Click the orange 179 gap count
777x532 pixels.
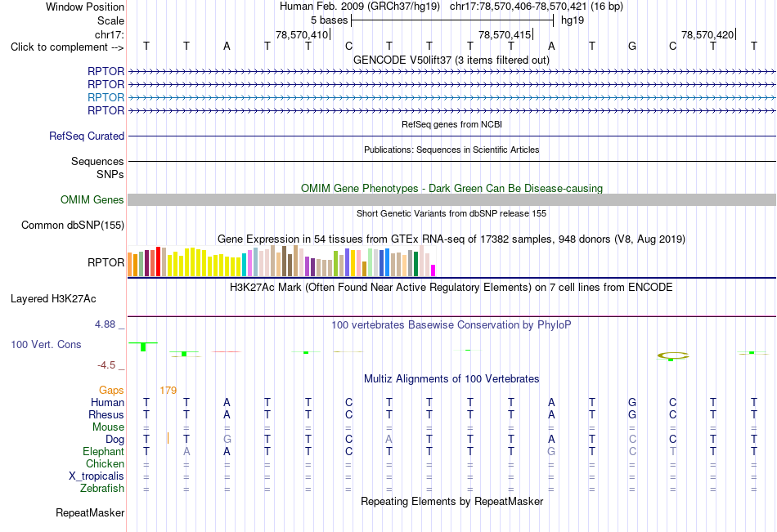tap(168, 391)
